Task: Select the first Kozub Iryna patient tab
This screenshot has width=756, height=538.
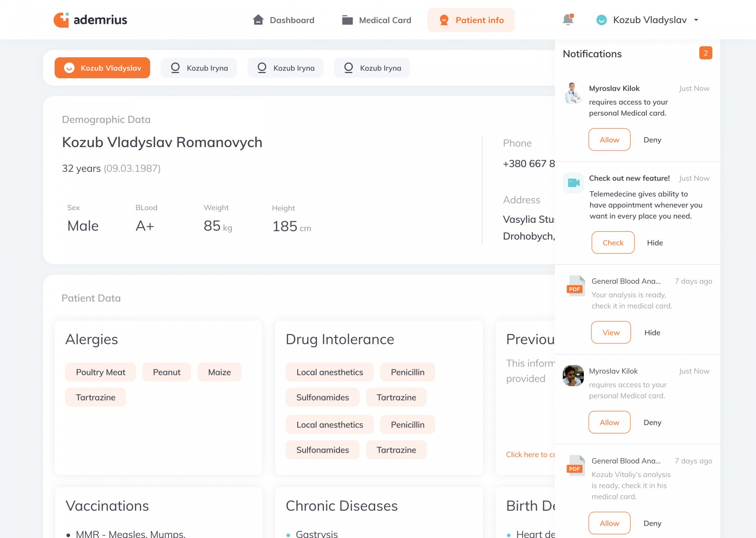Action: 199,68
